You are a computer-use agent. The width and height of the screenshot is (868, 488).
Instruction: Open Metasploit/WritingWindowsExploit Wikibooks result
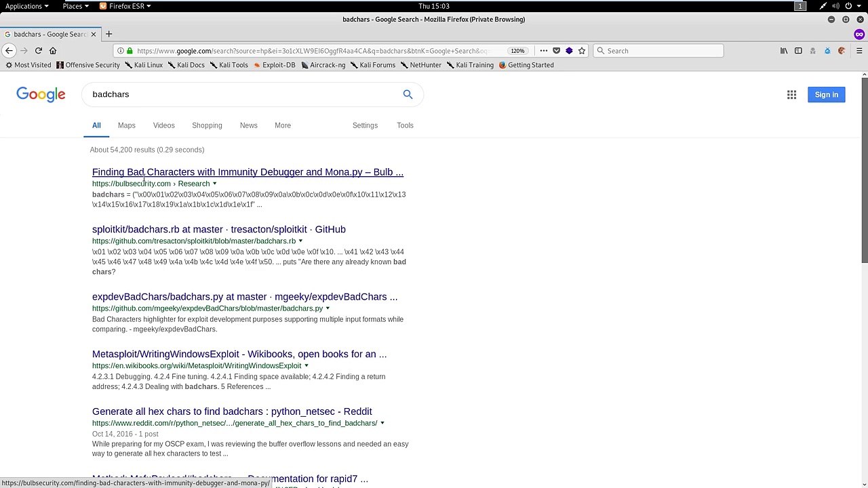239,354
